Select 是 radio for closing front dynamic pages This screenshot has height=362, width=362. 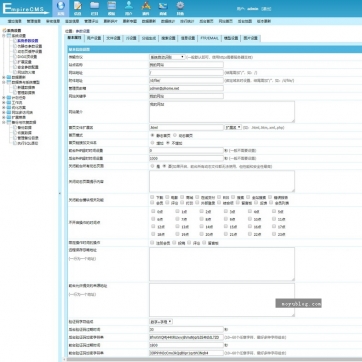(x=153, y=166)
